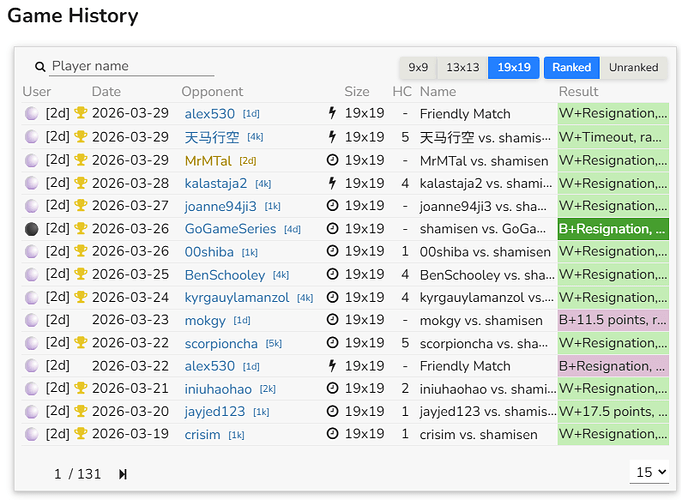Click the page number 1 field

click(x=59, y=474)
